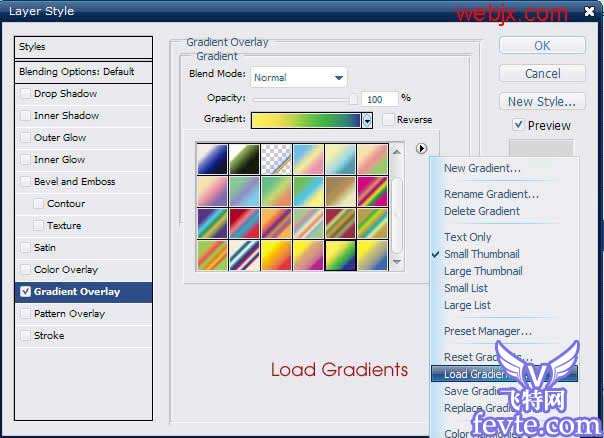
Task: Choose the yellow-to-blue gradient swatch in bottom row
Action: coord(372,255)
